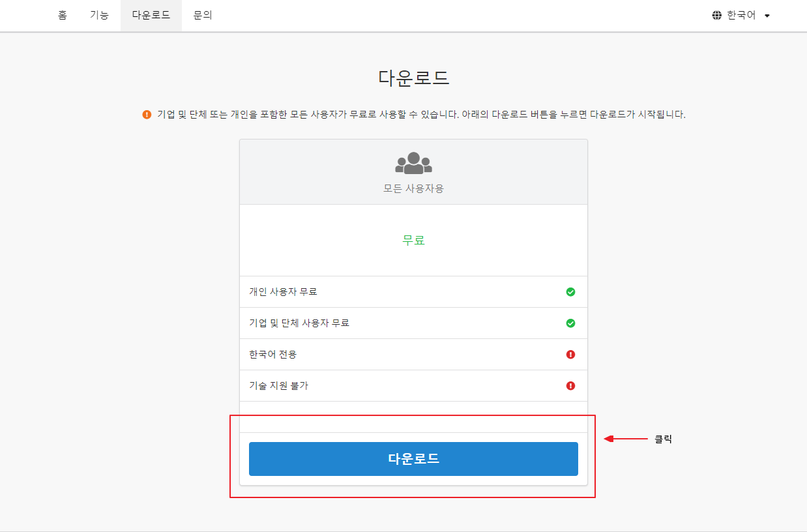The image size is (807, 532).
Task: Click the free-use notice sentence
Action: (421, 115)
